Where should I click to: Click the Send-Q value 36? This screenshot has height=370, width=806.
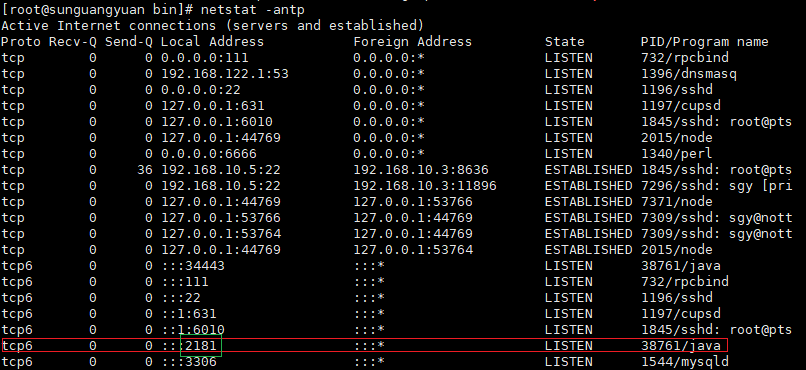click(144, 170)
